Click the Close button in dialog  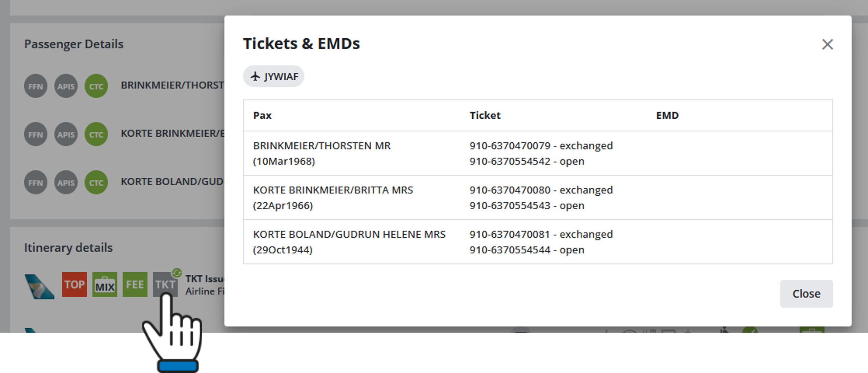(806, 294)
